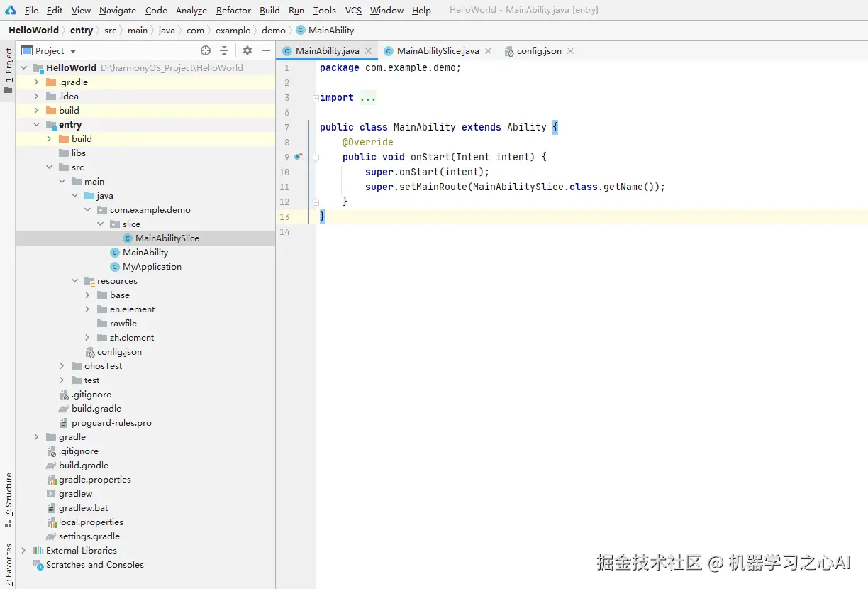Select proguard-rules.pro file
The height and width of the screenshot is (589, 868).
pyautogui.click(x=111, y=423)
